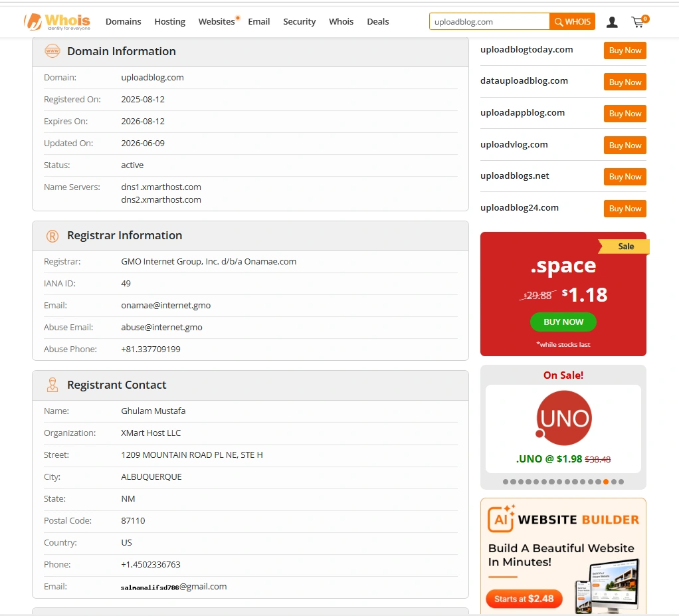Select the first carousel dot
679x616 pixels.
506,482
